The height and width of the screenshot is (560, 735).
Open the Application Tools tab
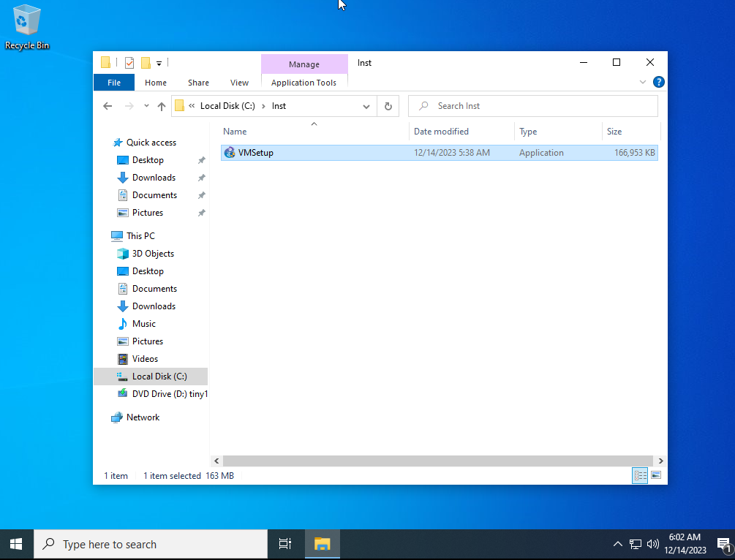(x=304, y=83)
